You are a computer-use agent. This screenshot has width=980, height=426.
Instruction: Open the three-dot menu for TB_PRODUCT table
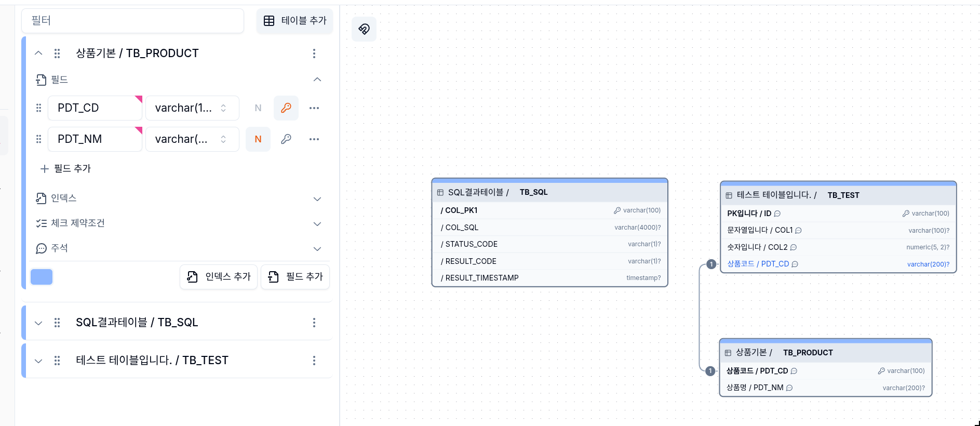coord(314,54)
